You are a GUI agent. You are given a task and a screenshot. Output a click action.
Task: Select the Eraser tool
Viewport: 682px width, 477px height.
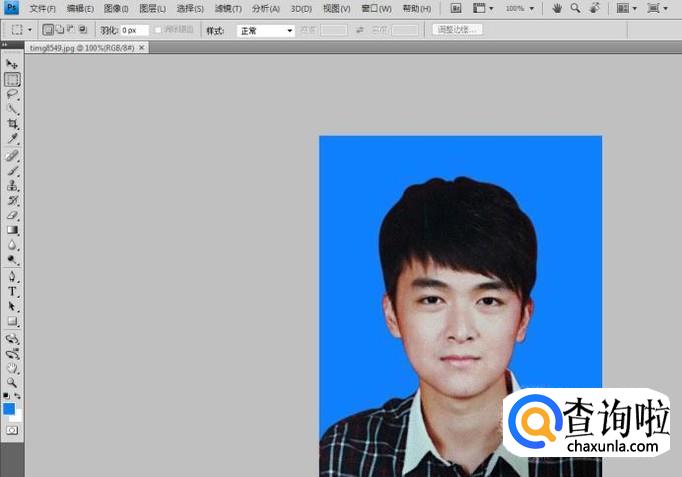(x=12, y=214)
